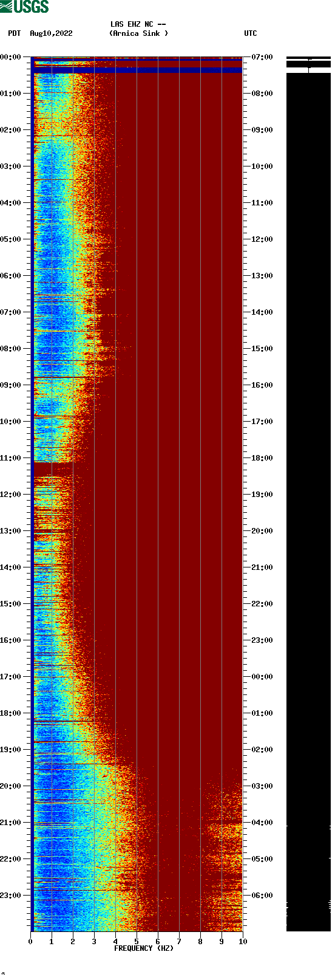The width and height of the screenshot is (335, 980).
Task: Click the 15:00 PDT time label
Action: click(x=11, y=604)
